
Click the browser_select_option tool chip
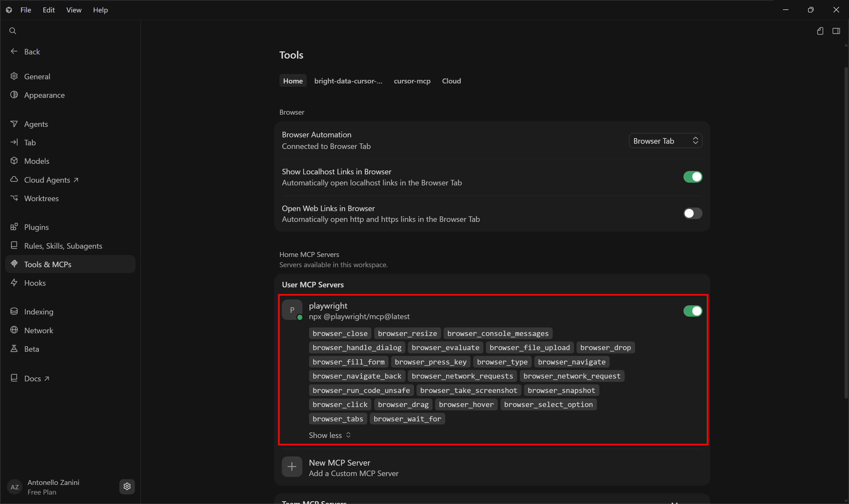point(549,405)
